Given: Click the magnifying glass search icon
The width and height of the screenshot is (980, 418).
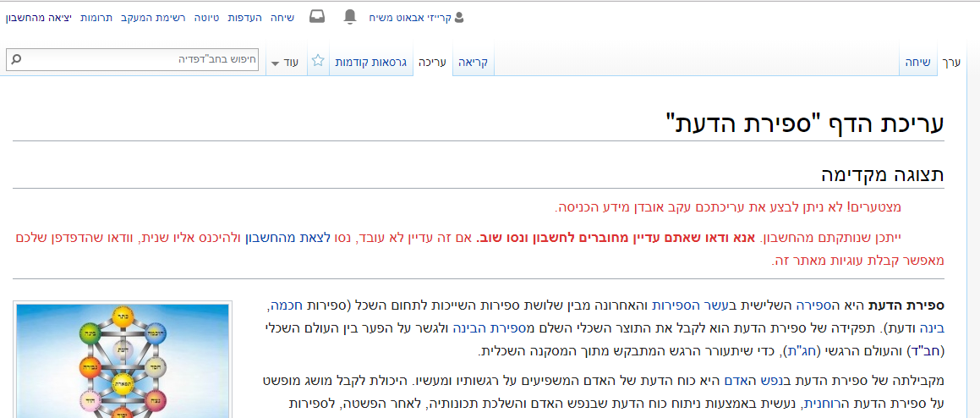Looking at the screenshot, I should 16,60.
